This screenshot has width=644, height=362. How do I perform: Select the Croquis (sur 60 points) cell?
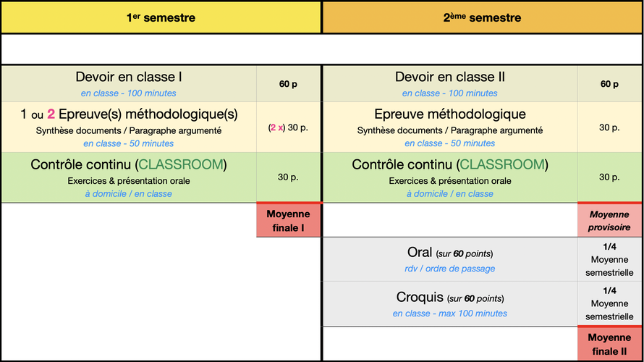pos(450,303)
